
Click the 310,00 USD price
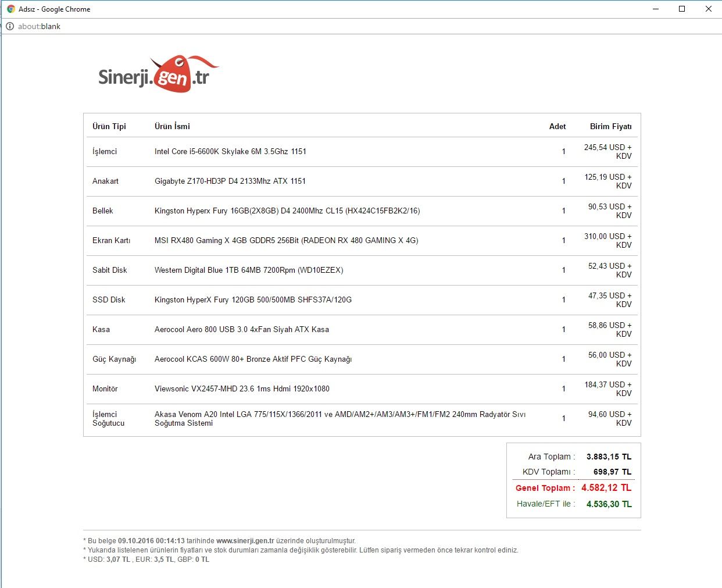pyautogui.click(x=608, y=240)
